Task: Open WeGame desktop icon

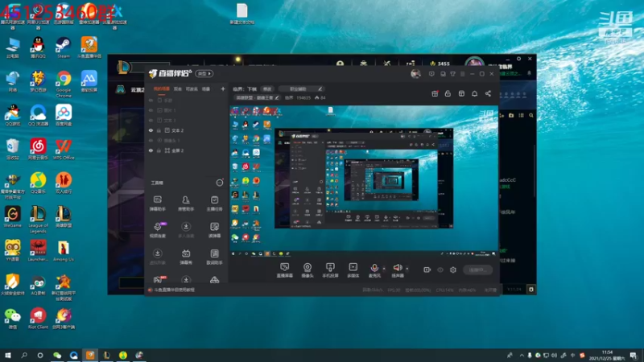Action: pos(13,216)
